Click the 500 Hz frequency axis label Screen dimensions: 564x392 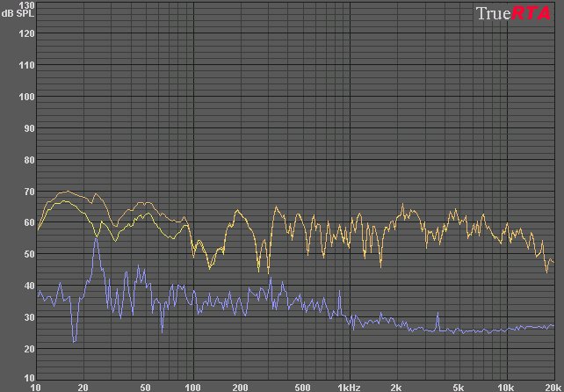(x=301, y=387)
